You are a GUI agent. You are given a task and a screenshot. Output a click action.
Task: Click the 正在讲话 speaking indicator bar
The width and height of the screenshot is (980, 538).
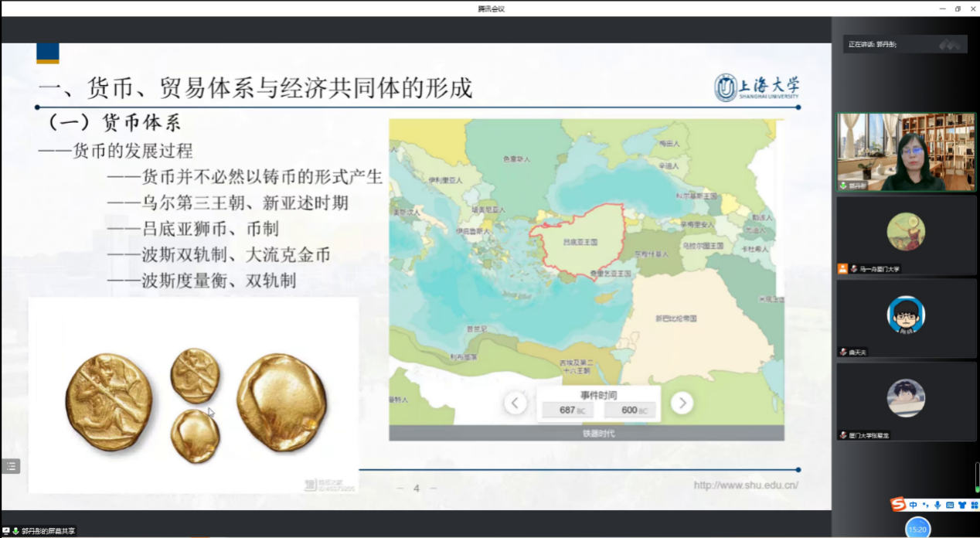pos(904,44)
